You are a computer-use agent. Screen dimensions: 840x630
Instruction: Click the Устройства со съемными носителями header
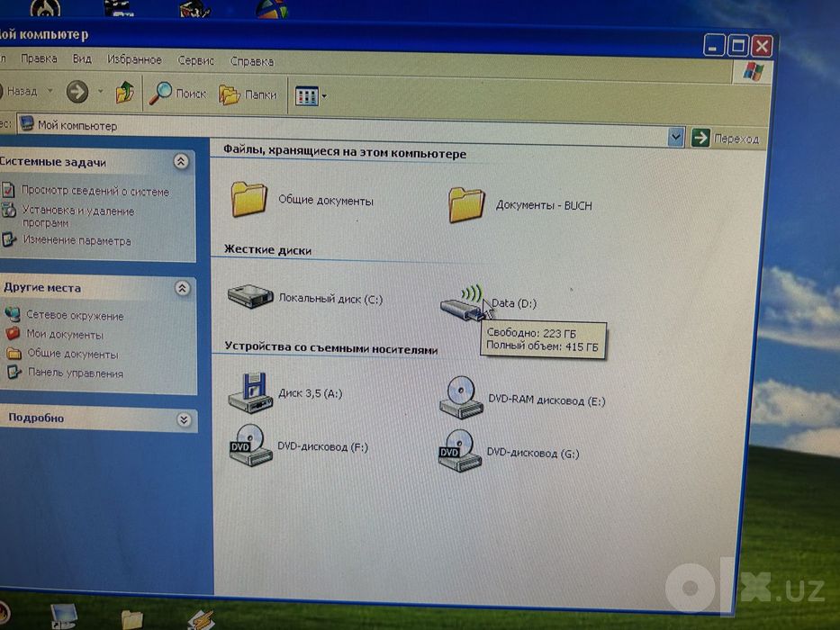[331, 347]
